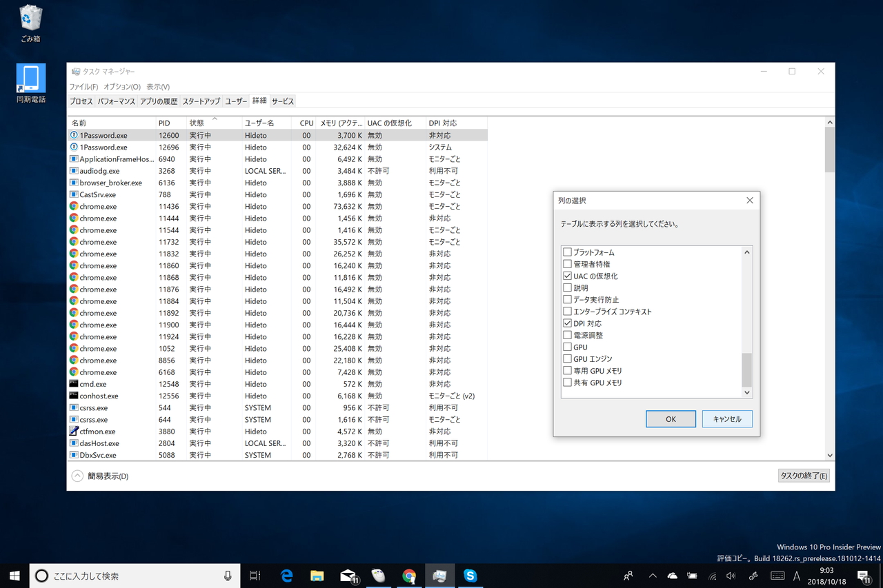The height and width of the screenshot is (588, 883).
Task: Select the conhost.exe process icon
Action: 74,396
